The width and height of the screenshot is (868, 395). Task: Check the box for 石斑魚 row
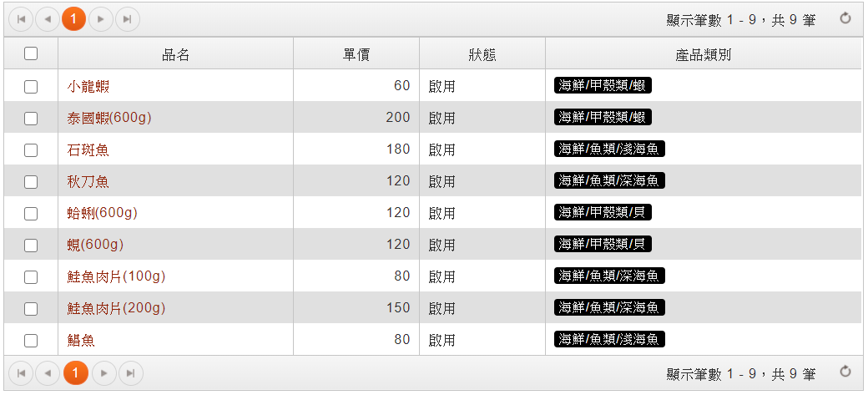pos(31,150)
